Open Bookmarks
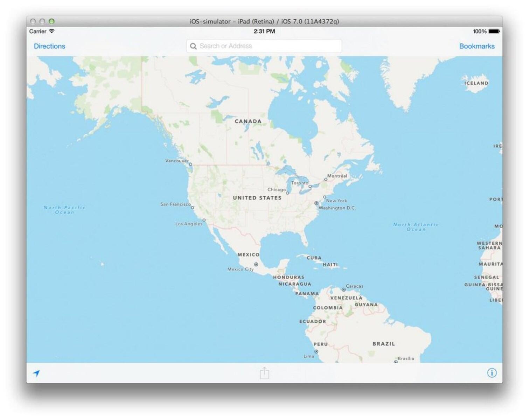This screenshot has height=420, width=529. pyautogui.click(x=477, y=46)
